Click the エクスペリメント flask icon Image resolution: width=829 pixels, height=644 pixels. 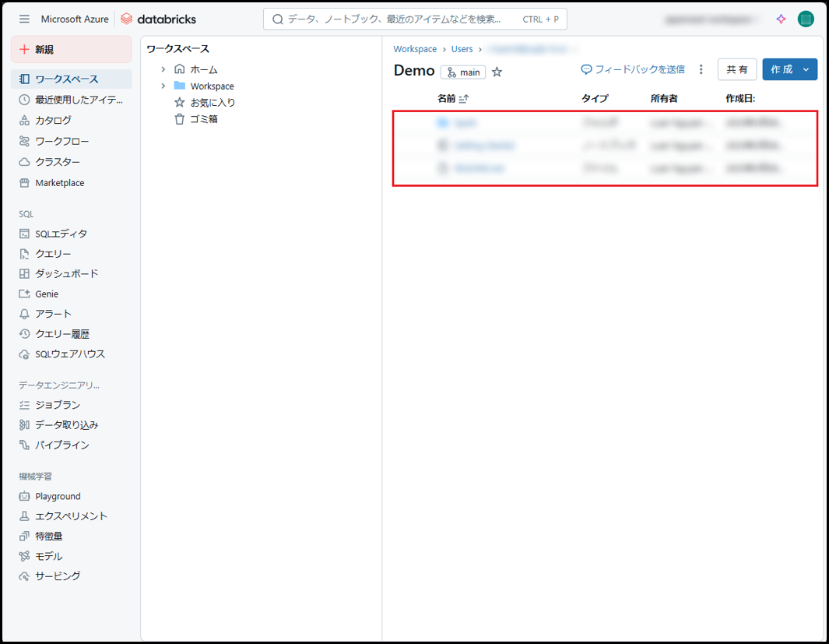click(24, 516)
